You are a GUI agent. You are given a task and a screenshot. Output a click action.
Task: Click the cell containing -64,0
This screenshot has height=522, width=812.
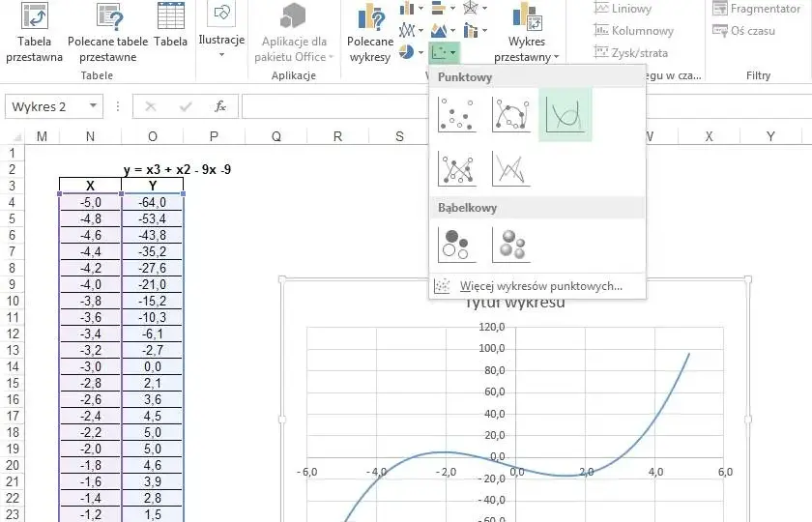coord(153,202)
